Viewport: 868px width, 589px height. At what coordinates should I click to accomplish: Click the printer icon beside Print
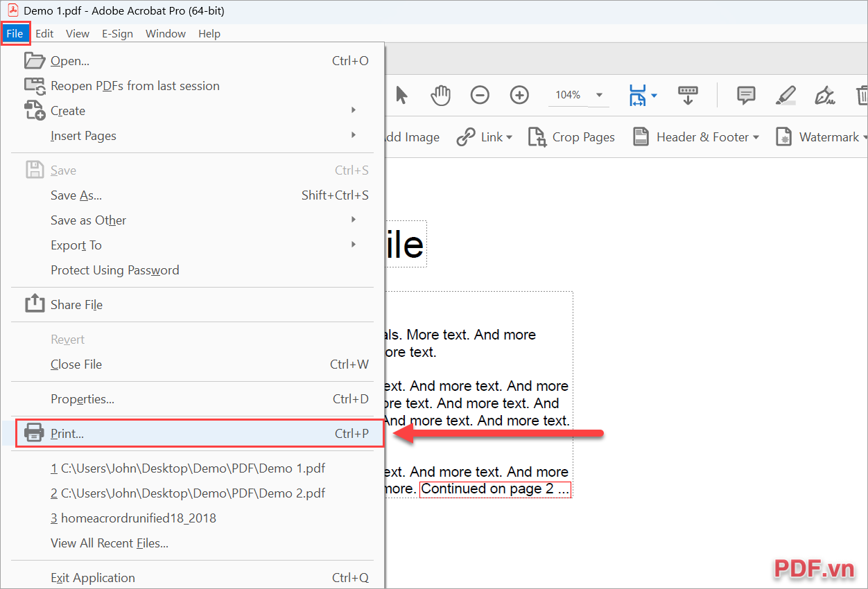(x=35, y=433)
